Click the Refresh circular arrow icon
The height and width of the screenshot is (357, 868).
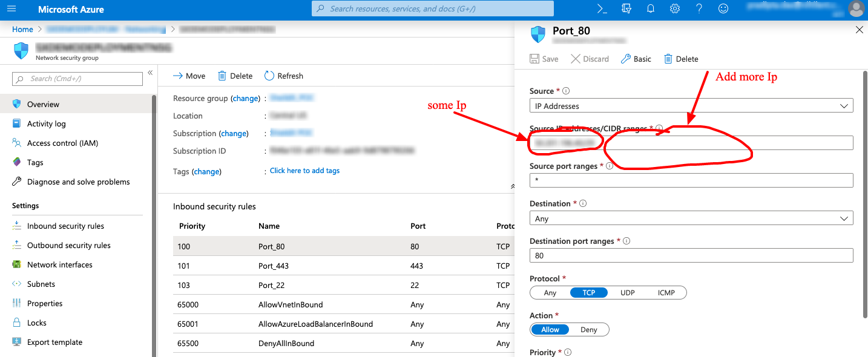point(269,76)
